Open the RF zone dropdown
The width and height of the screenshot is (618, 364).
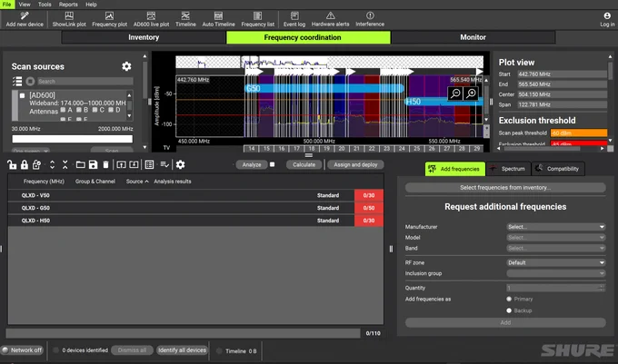555,262
